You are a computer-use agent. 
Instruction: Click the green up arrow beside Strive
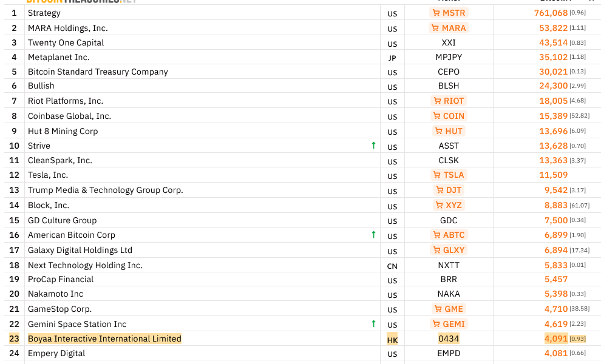point(373,146)
